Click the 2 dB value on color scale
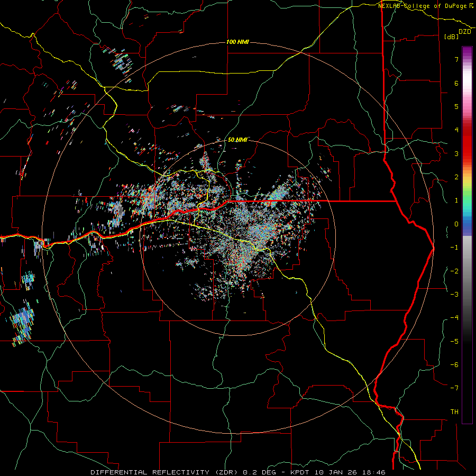Viewport: 476px width, 476px height. click(456, 177)
